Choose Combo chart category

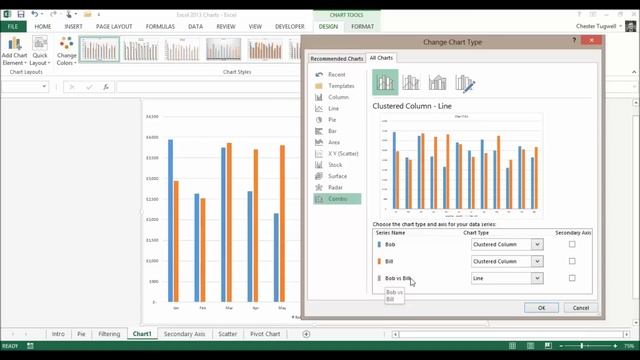[337, 199]
